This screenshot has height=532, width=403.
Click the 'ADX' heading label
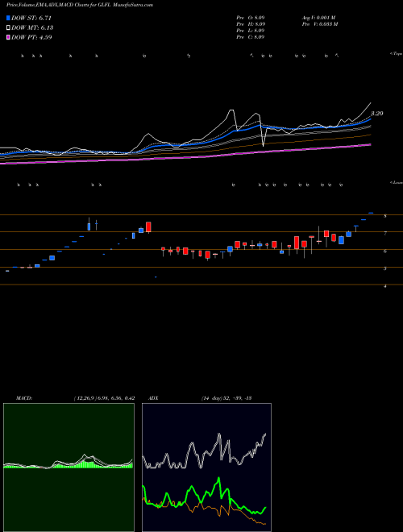pos(153,398)
